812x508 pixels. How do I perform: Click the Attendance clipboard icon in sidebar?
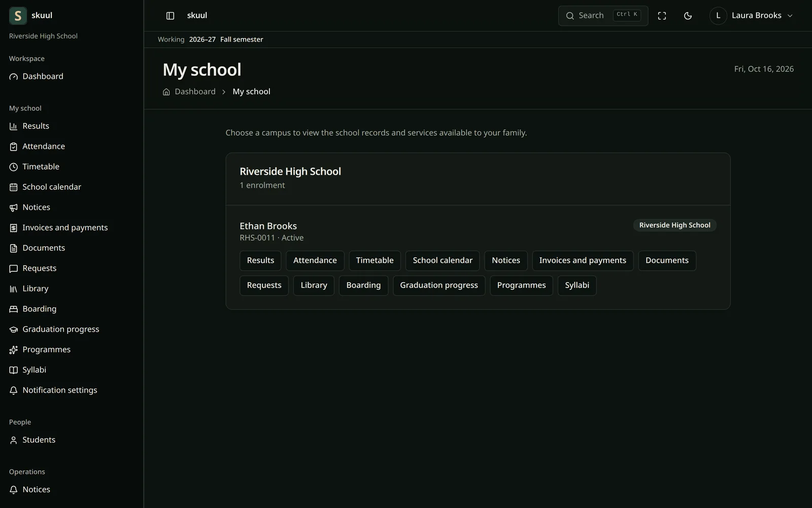tap(14, 147)
